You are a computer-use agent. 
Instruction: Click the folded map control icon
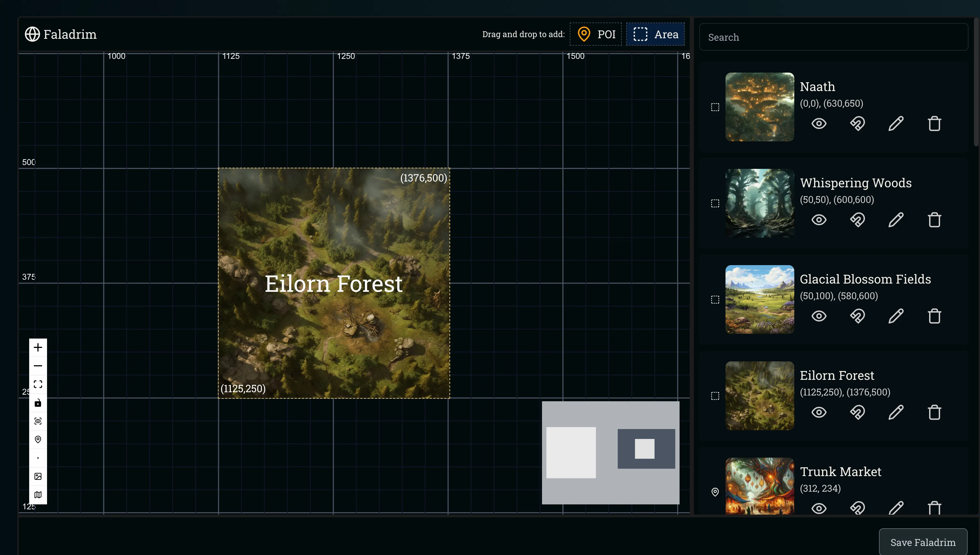coord(38,494)
